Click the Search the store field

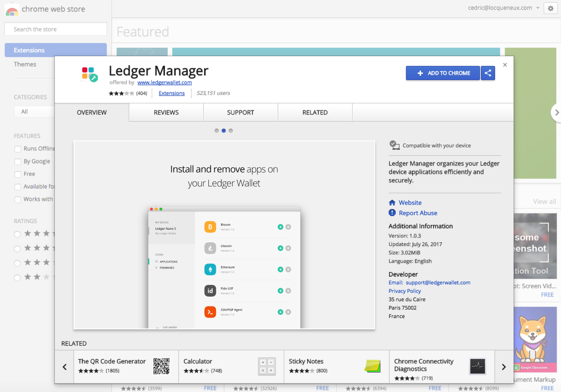(56, 29)
